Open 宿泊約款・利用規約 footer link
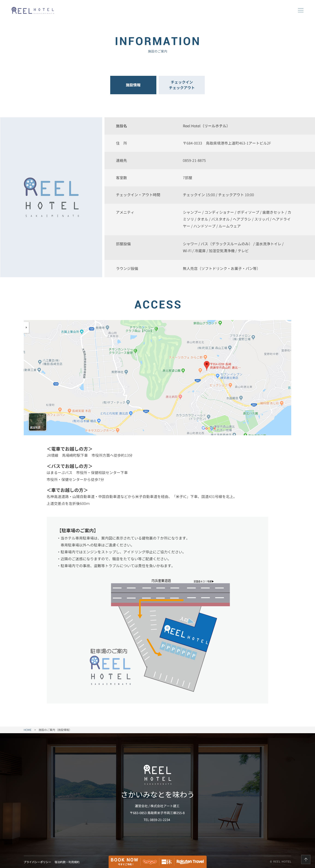This screenshot has width=315, height=868. click(x=67, y=862)
